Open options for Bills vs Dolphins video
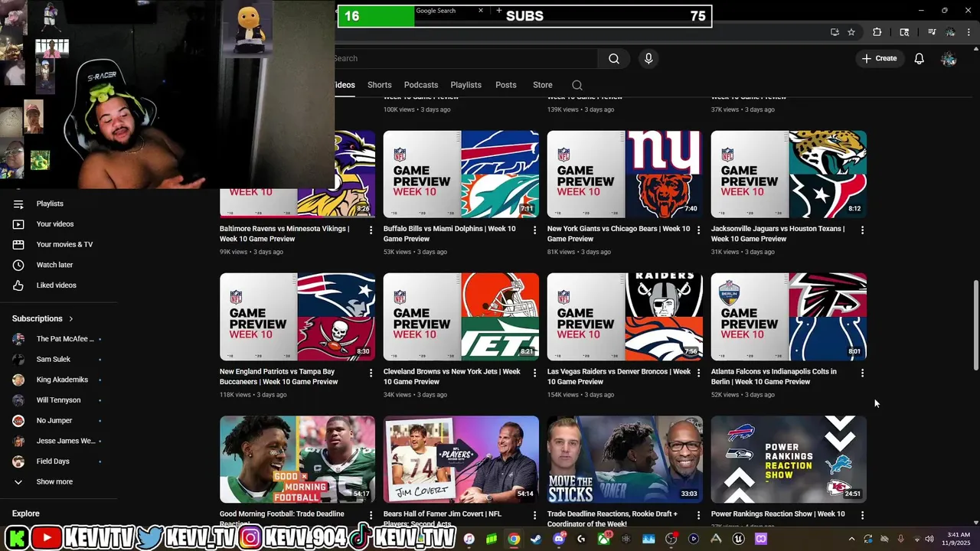 click(534, 230)
